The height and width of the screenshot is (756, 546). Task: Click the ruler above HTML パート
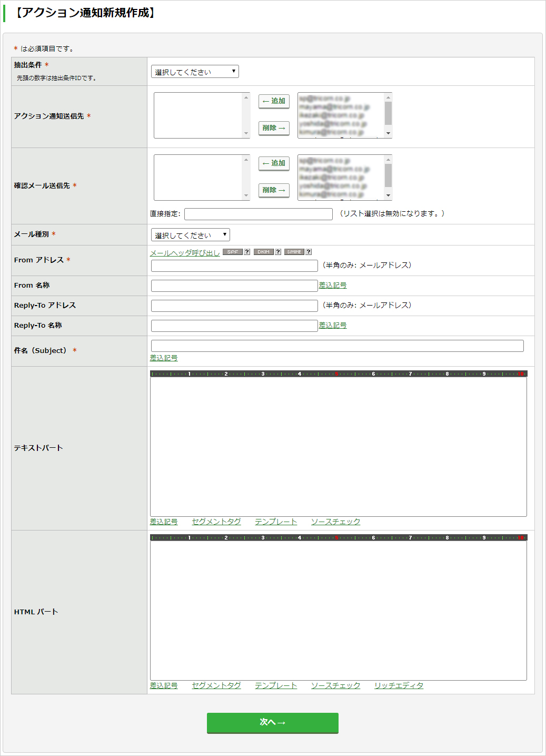pos(339,537)
